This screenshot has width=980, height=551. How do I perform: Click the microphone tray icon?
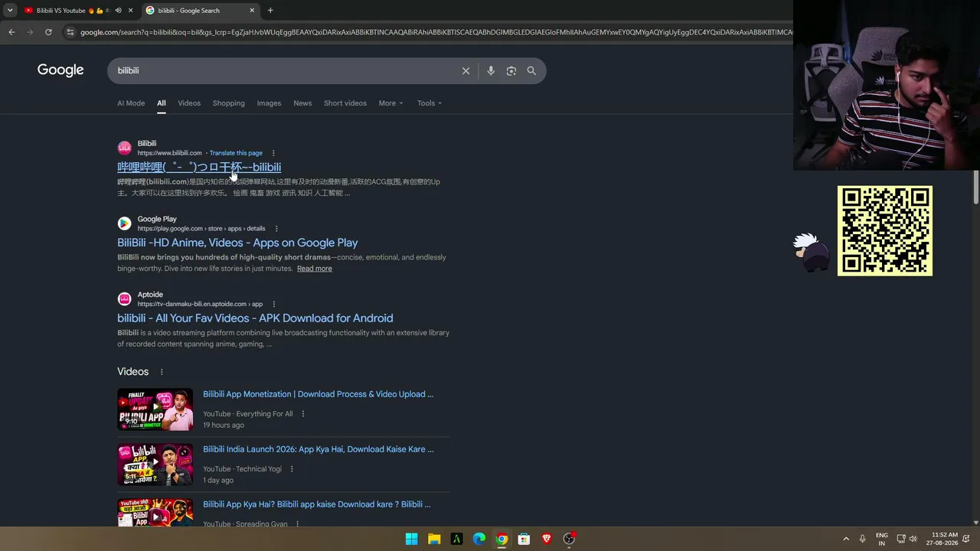(x=863, y=539)
